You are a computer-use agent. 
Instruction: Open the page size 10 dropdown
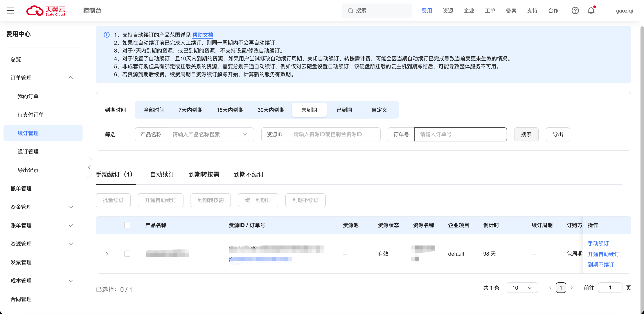(522, 288)
